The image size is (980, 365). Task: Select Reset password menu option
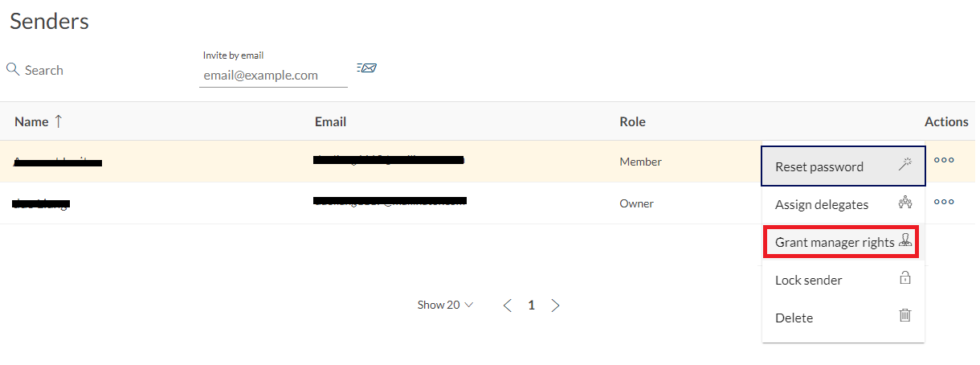843,166
